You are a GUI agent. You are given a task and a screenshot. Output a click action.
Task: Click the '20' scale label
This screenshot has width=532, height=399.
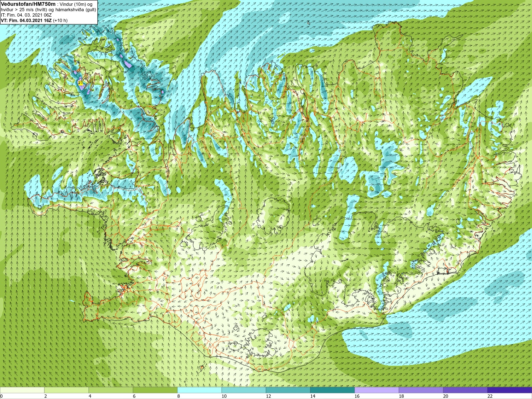[446, 396]
